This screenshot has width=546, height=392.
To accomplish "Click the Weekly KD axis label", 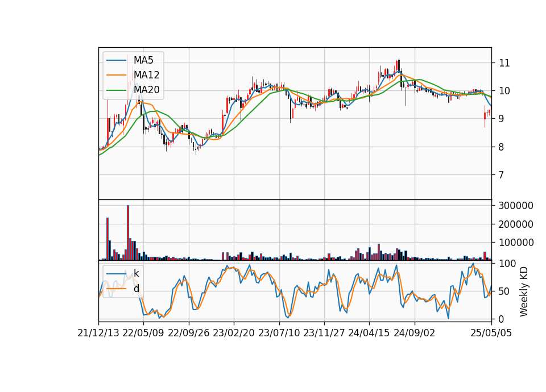I will 524,292.
